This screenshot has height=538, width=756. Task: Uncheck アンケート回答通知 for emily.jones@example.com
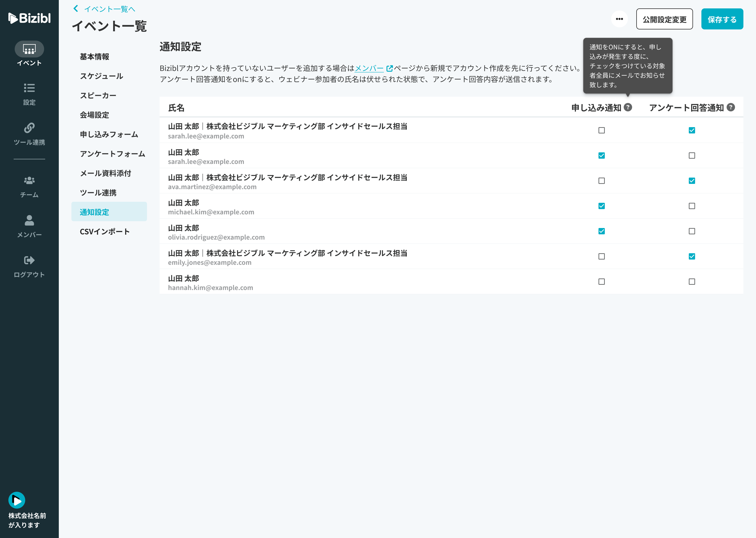(x=692, y=256)
